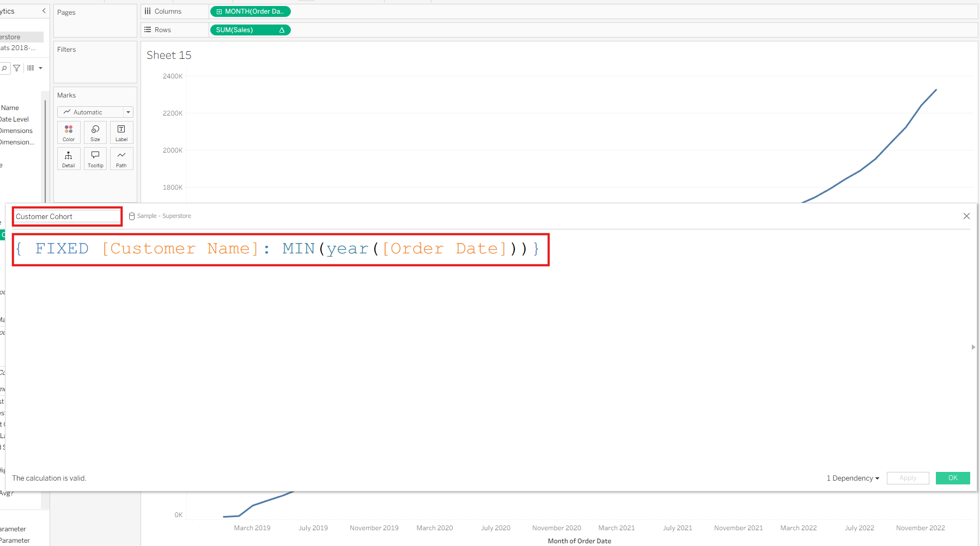Viewport: 980px width, 546px height.
Task: Click the March 2019 axis label
Action: point(252,528)
